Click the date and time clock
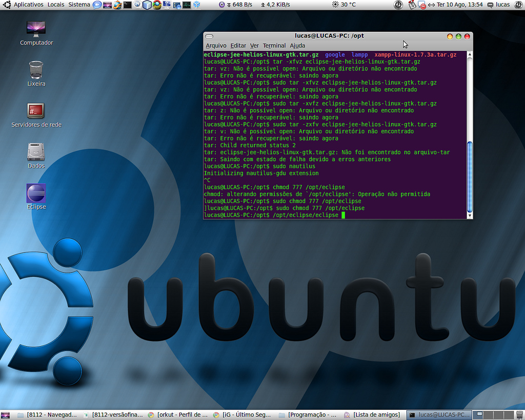 tap(459, 5)
